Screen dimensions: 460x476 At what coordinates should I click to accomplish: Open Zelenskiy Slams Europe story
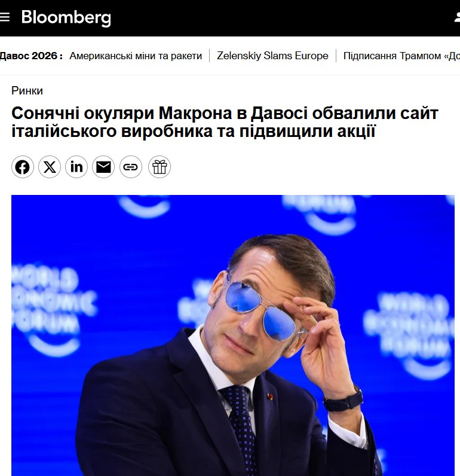click(x=272, y=56)
